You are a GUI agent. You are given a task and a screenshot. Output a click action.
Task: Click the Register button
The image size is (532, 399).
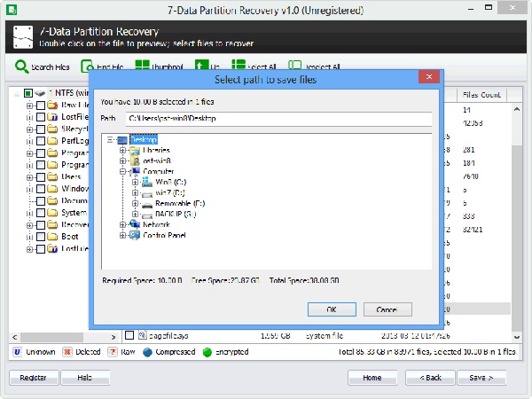[34, 378]
